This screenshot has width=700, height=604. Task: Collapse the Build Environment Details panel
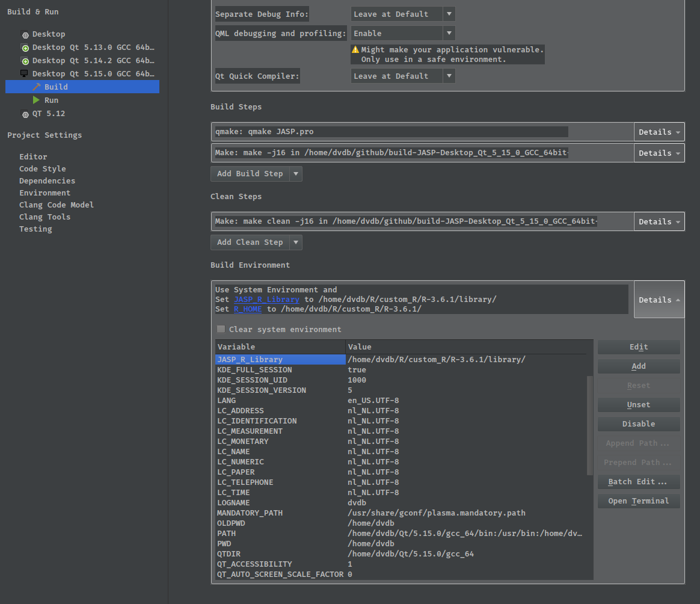659,299
